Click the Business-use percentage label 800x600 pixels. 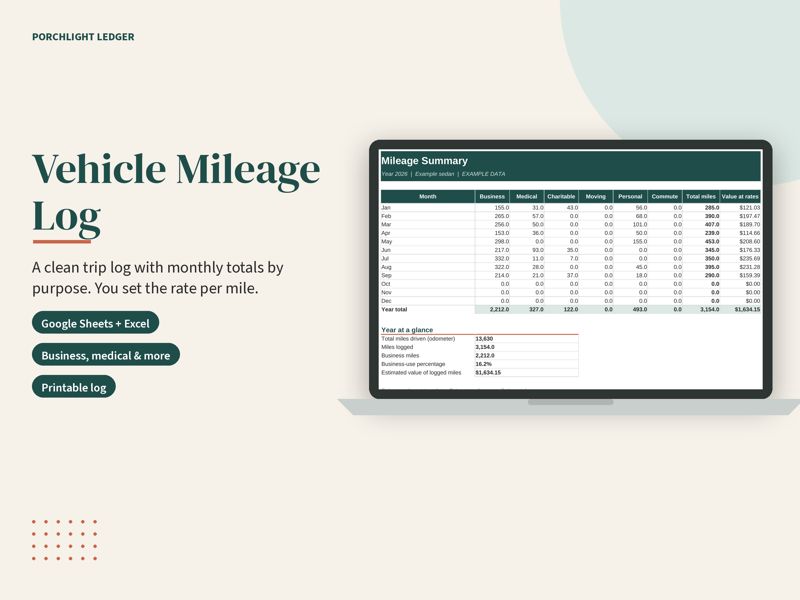(413, 364)
